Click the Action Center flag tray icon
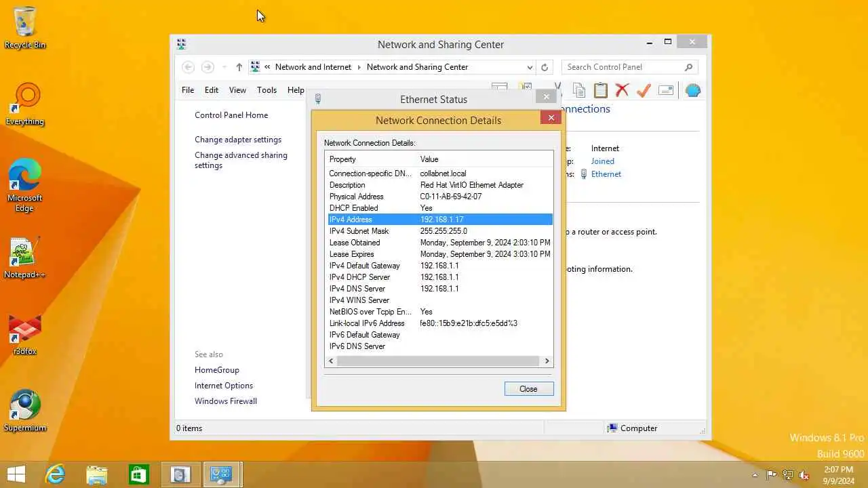Screen dimensions: 868x488 pyautogui.click(x=772, y=475)
